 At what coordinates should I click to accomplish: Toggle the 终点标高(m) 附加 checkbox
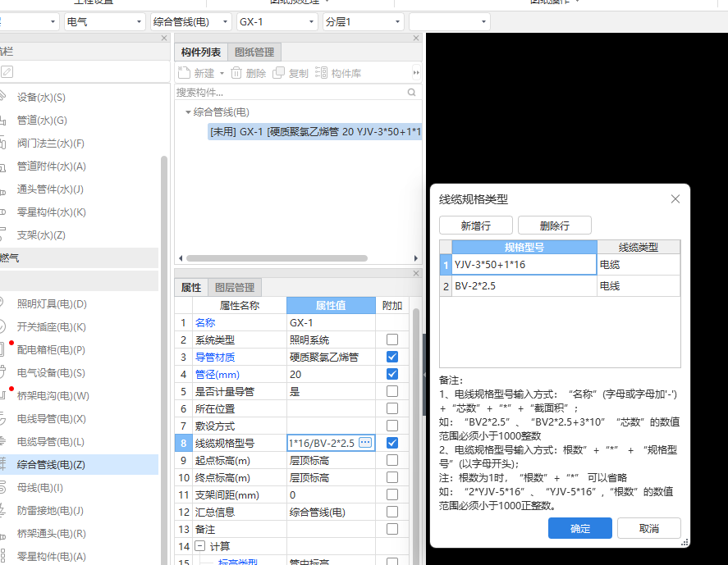click(x=392, y=477)
